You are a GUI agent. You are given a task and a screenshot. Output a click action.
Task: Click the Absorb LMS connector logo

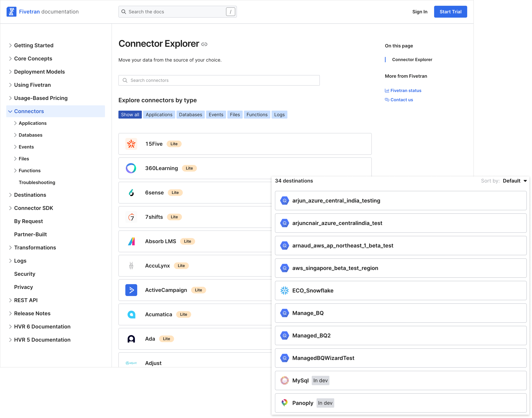pos(131,241)
